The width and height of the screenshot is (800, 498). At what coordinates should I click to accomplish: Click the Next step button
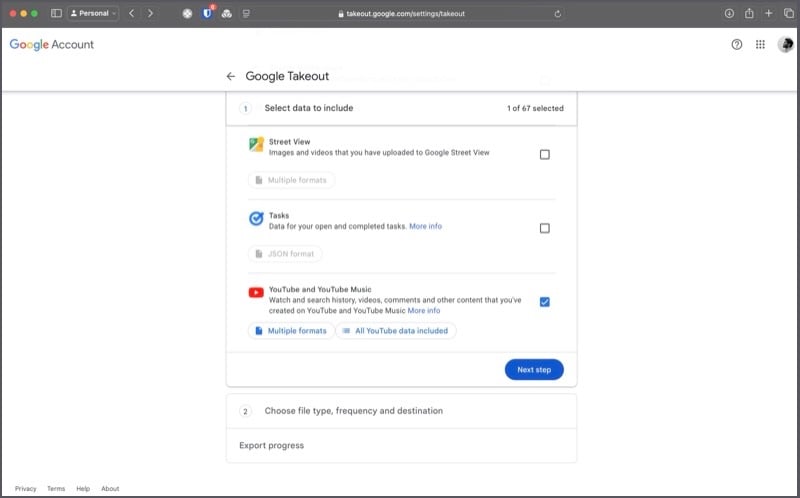coord(534,369)
